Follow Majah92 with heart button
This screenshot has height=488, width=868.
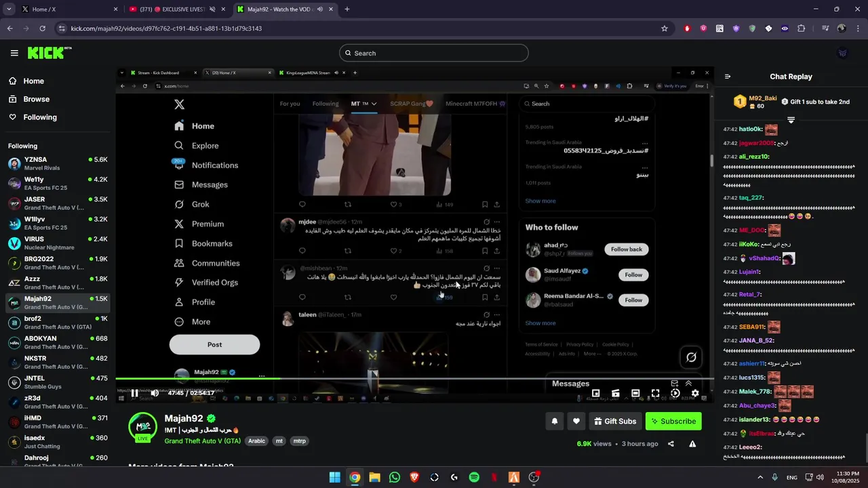[x=576, y=421]
